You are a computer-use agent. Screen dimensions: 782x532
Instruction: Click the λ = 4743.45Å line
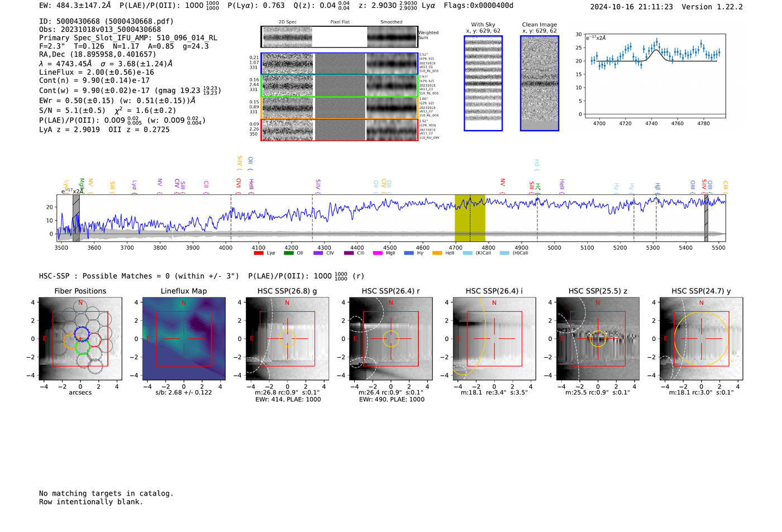tap(106, 64)
